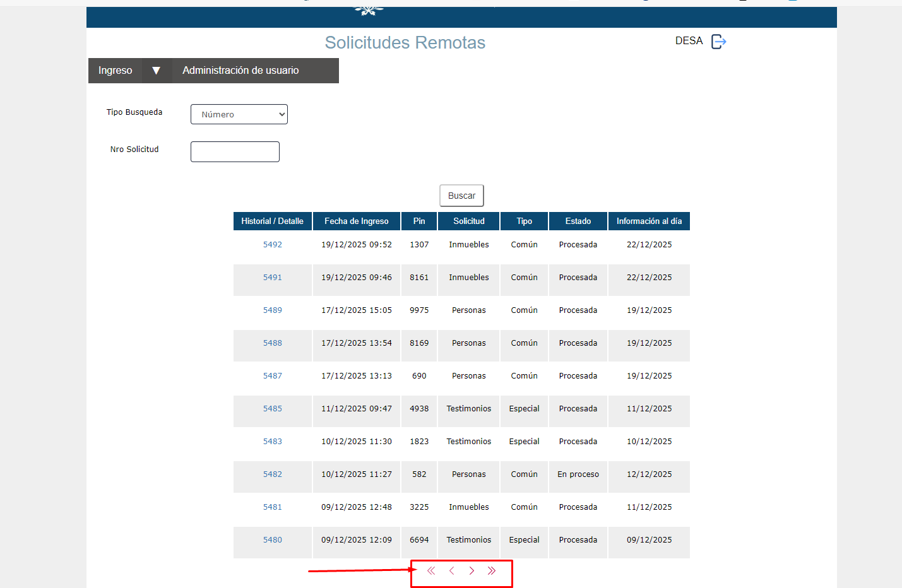Log out using exit icon beside DESA
This screenshot has width=902, height=588.
click(718, 41)
